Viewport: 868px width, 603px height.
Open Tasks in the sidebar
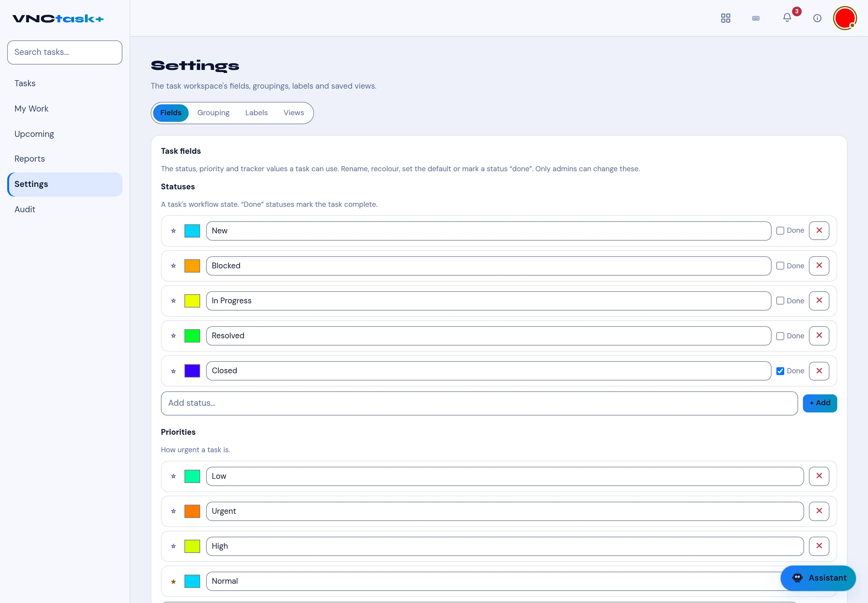(x=64, y=84)
